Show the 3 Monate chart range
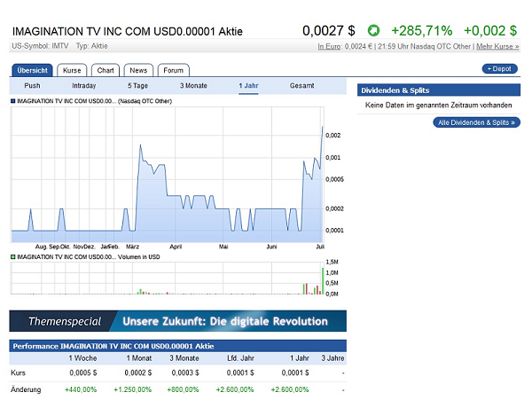The height and width of the screenshot is (416, 532). click(194, 86)
